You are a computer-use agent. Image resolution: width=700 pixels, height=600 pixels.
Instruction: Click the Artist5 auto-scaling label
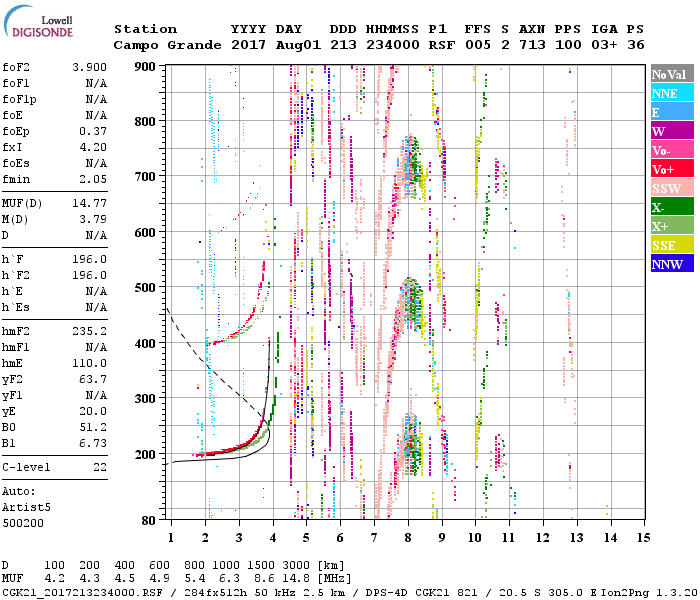pyautogui.click(x=27, y=507)
